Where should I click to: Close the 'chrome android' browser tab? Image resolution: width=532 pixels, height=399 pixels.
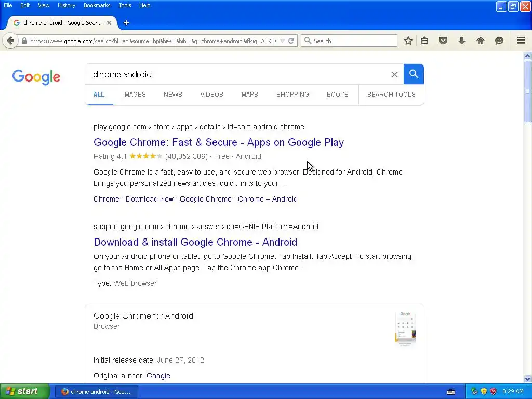[x=109, y=23]
